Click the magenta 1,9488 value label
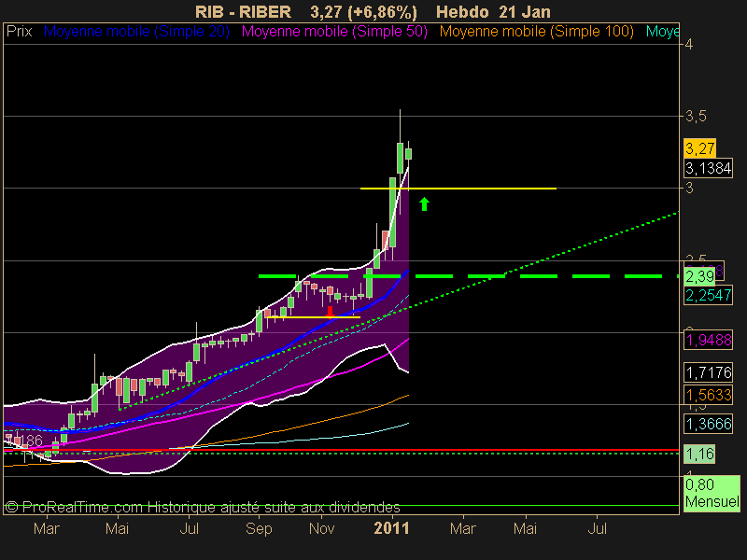The height and width of the screenshot is (560, 747). point(708,340)
